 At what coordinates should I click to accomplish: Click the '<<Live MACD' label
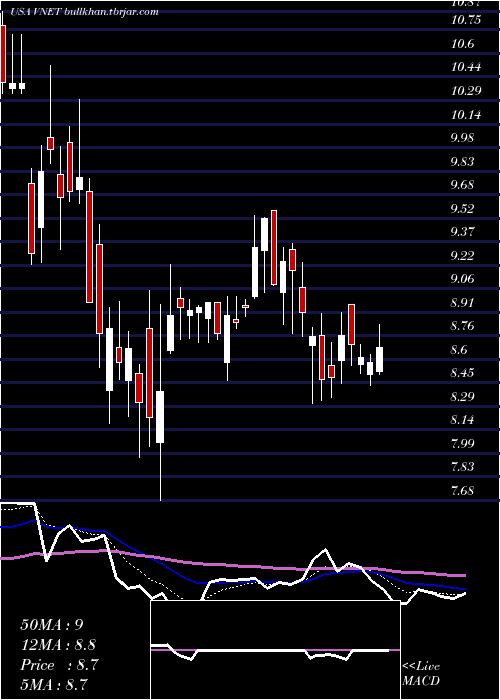tap(421, 674)
